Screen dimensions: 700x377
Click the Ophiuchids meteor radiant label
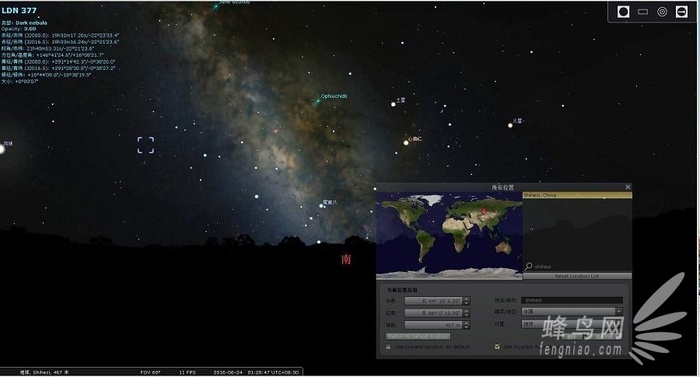click(333, 96)
